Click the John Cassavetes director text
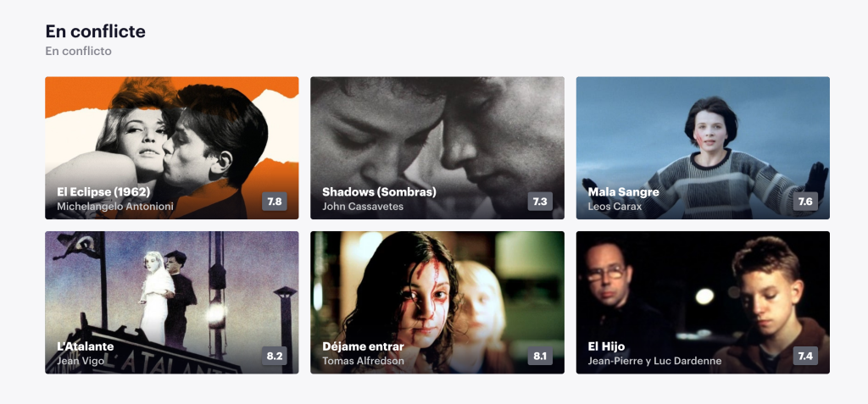 [x=363, y=207]
